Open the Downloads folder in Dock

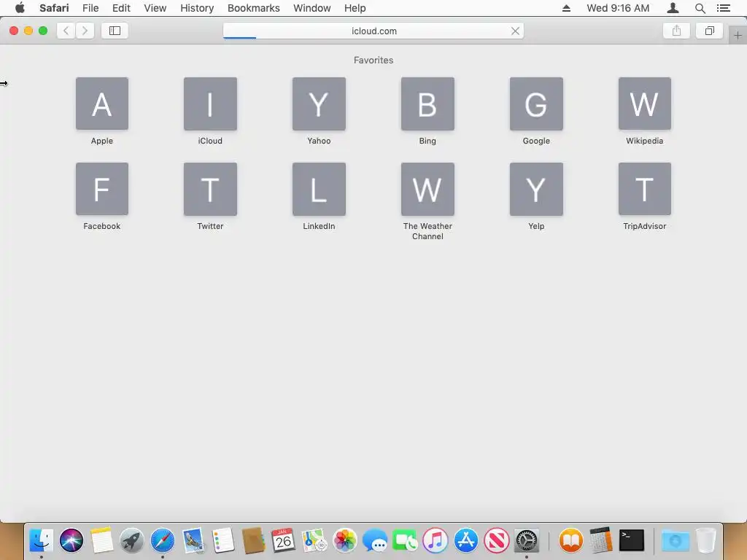[x=676, y=540]
